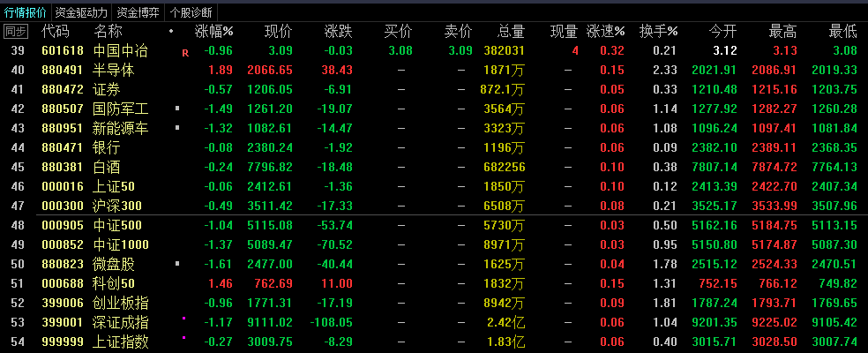Image resolution: width=868 pixels, height=353 pixels.
Task: Click index code 880491
Action: pyautogui.click(x=63, y=71)
